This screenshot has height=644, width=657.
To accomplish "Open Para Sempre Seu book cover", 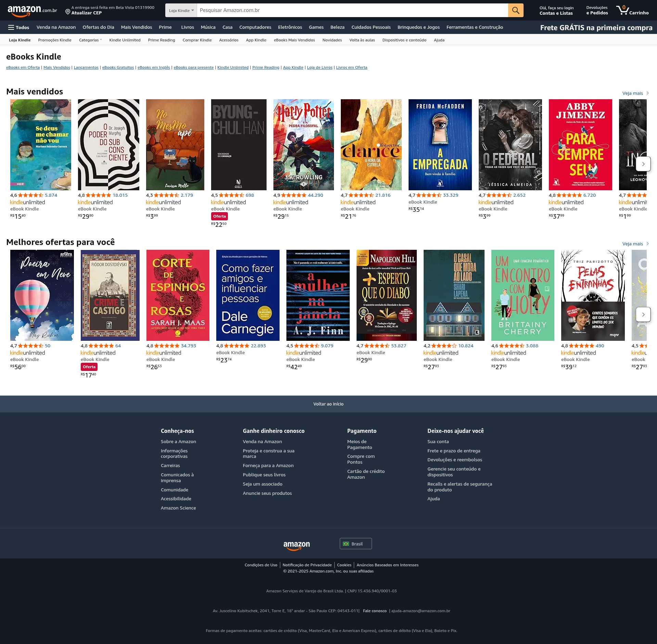I will [x=580, y=145].
